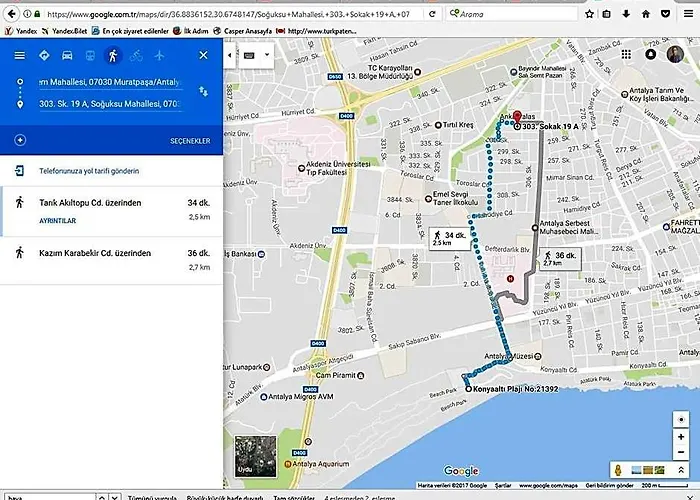Zoom out the map with minus

tap(681, 452)
